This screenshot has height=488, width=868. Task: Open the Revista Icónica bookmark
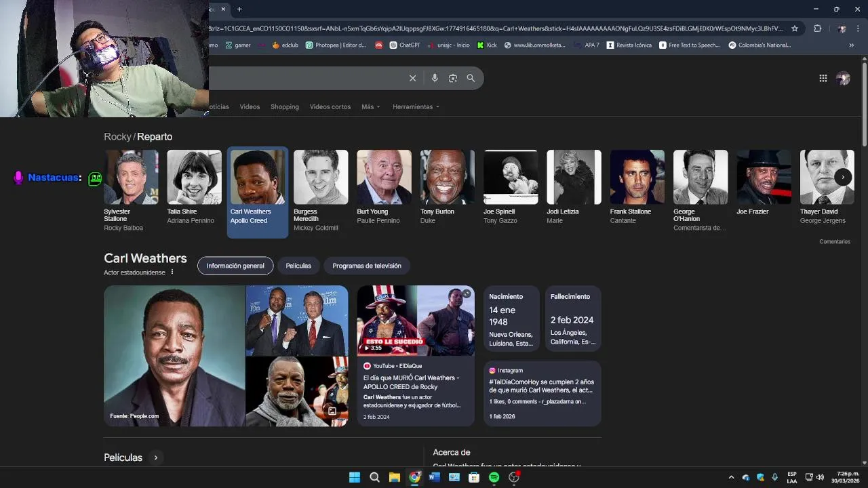point(629,45)
